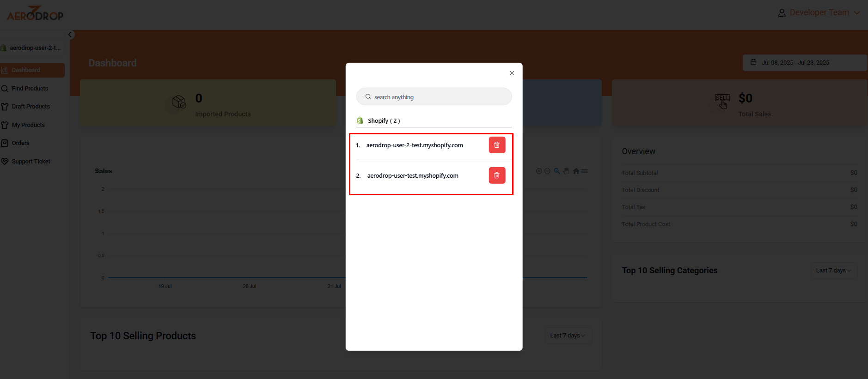868x379 pixels.
Task: Click the Total Product Cost row
Action: [x=740, y=224]
